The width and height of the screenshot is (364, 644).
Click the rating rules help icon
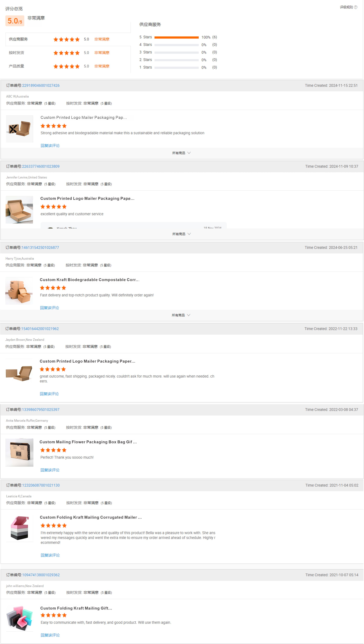(355, 7)
